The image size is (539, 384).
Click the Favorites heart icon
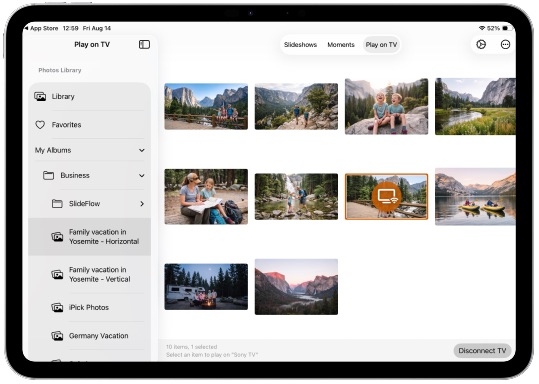tap(40, 125)
